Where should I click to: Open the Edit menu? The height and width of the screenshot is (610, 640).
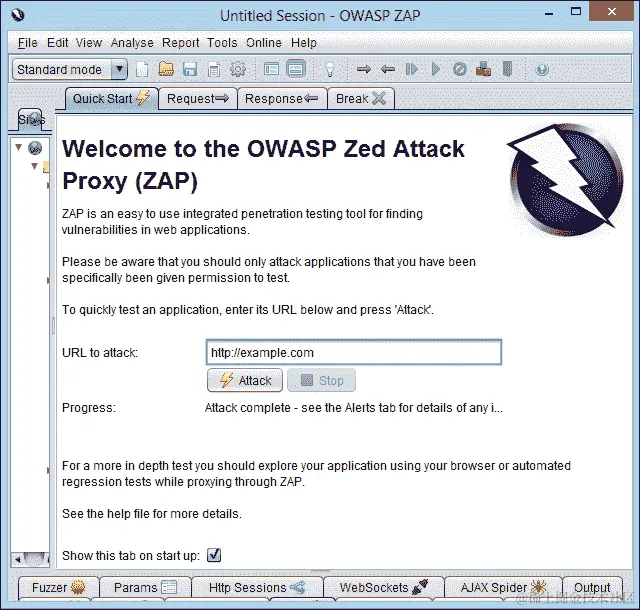pyautogui.click(x=58, y=43)
